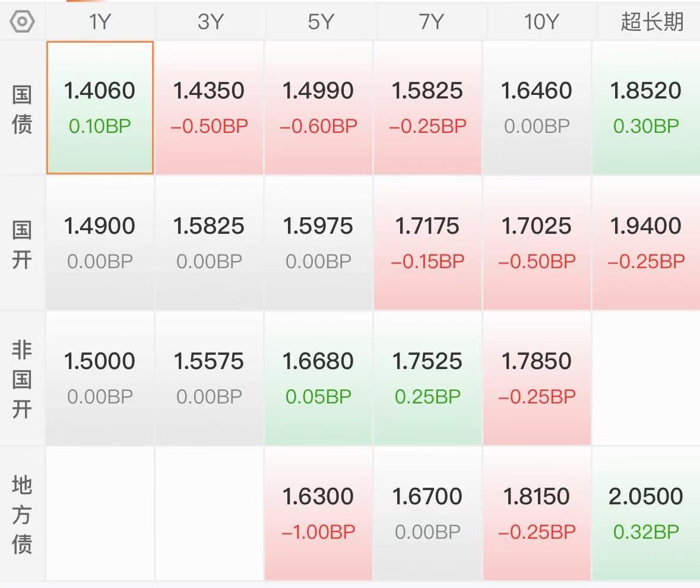The image size is (700, 588).
Task: Select the 1.7850 非国开 10Y cell
Action: [x=537, y=378]
